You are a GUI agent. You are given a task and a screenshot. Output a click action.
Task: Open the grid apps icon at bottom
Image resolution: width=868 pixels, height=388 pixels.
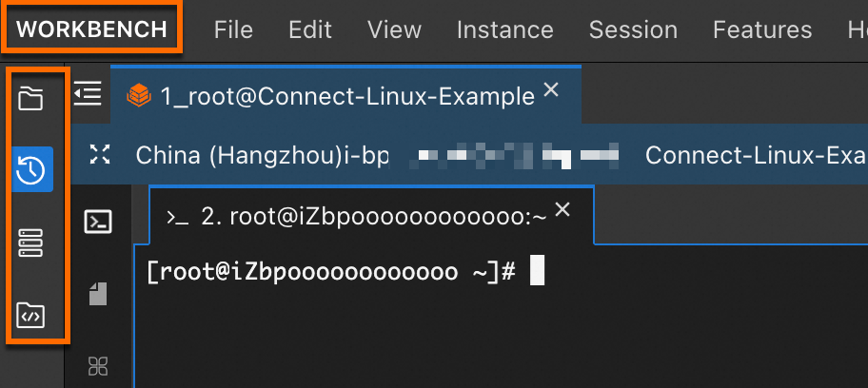[98, 366]
